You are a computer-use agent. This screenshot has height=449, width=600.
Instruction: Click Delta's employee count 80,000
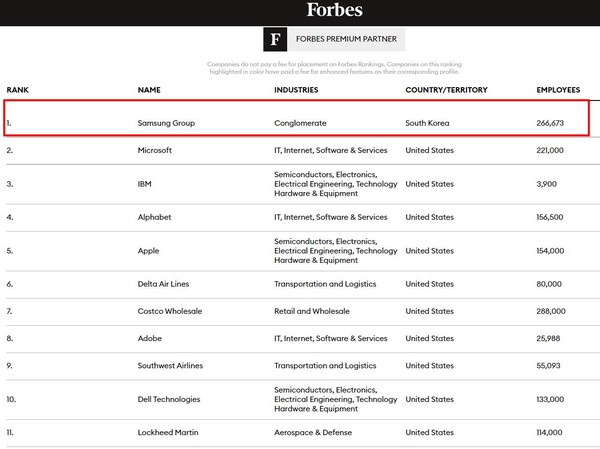[x=549, y=284]
